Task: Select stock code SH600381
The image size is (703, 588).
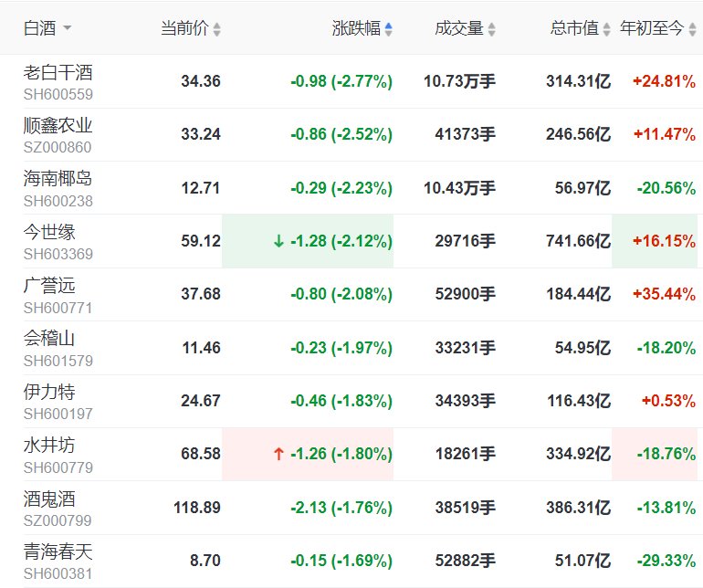Action: pyautogui.click(x=58, y=573)
